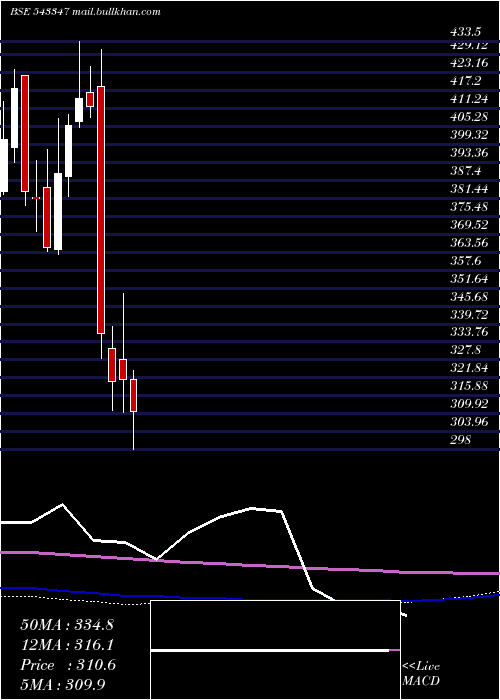Click the 369.52 price axis label
This screenshot has height=700, width=500.
point(469,225)
